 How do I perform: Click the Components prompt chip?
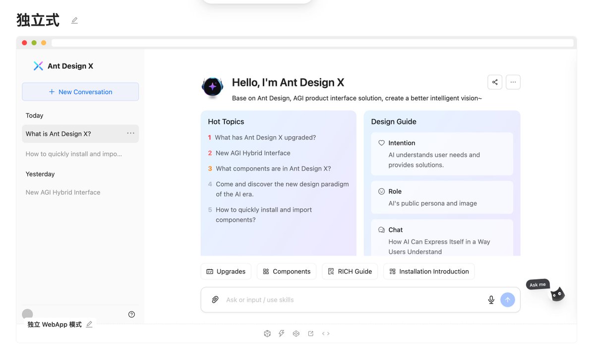pos(287,271)
